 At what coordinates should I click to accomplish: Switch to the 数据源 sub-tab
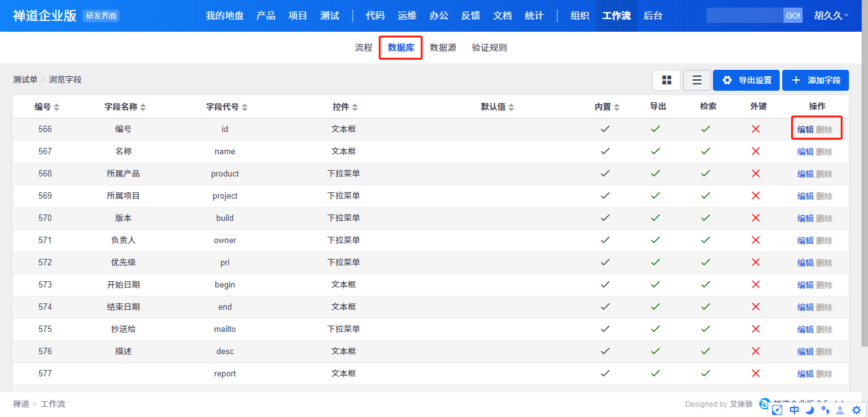coord(443,48)
